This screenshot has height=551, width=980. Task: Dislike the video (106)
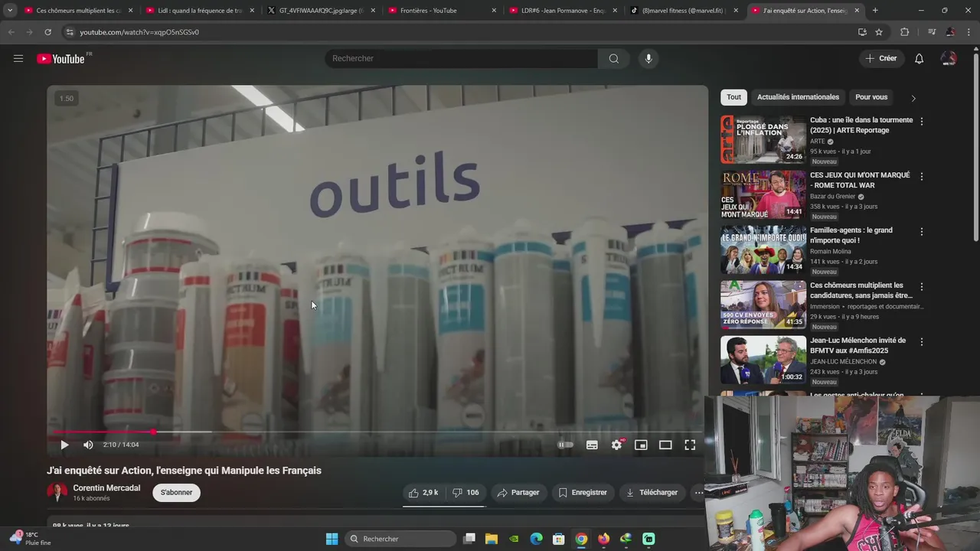tap(465, 493)
